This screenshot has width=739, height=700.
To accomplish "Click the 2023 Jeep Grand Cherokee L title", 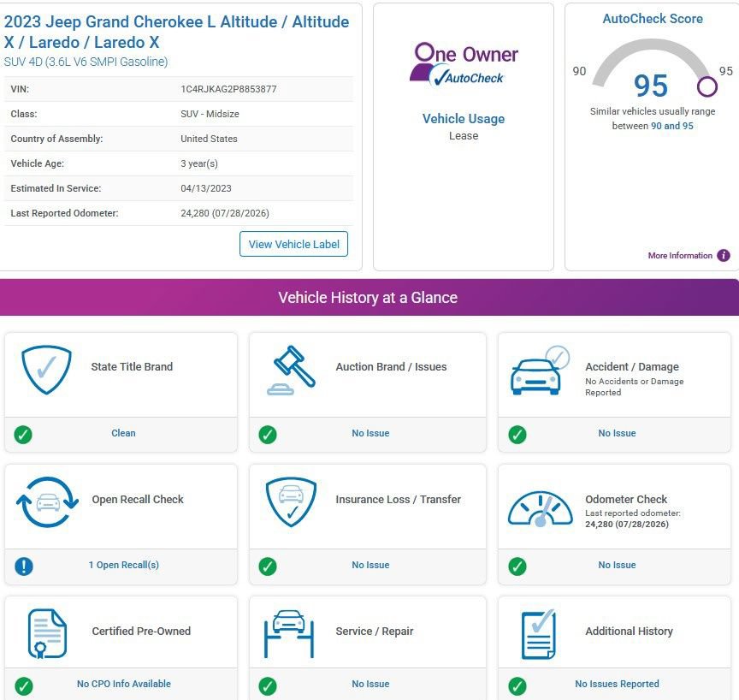I will coord(176,32).
